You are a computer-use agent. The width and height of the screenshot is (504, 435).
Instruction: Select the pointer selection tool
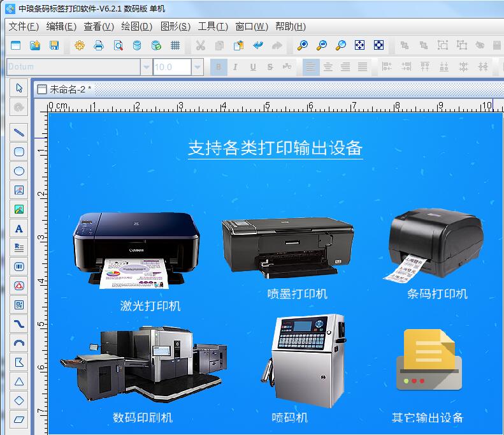coord(19,88)
